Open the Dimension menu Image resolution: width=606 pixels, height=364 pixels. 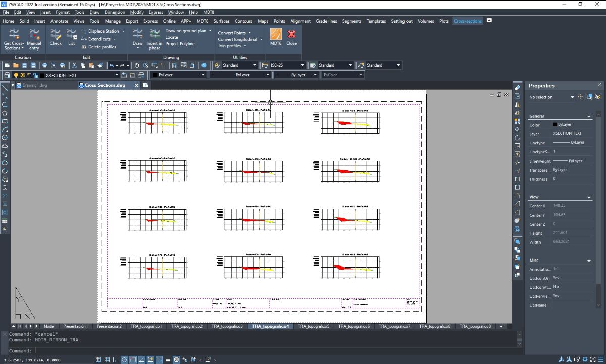coord(115,12)
